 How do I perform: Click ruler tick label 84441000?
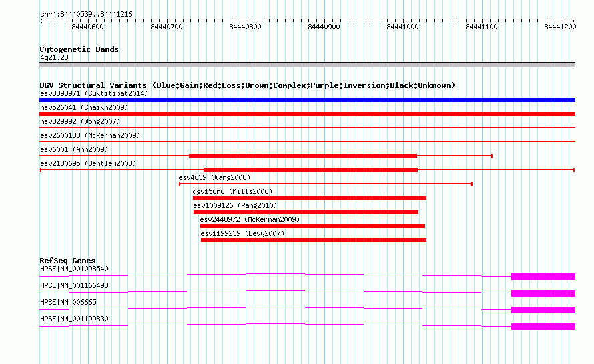[x=402, y=27]
